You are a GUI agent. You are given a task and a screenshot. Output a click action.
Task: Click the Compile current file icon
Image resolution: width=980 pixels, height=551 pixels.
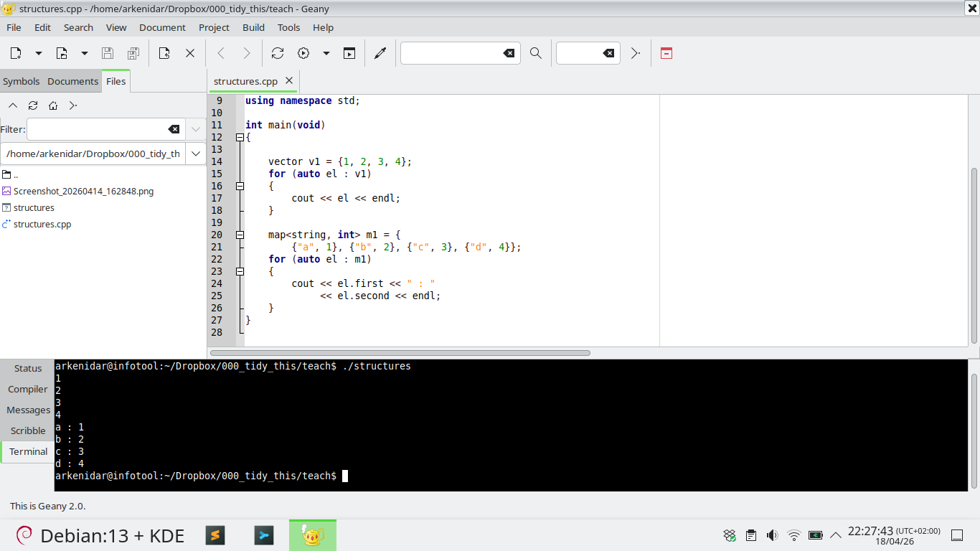[x=278, y=53]
